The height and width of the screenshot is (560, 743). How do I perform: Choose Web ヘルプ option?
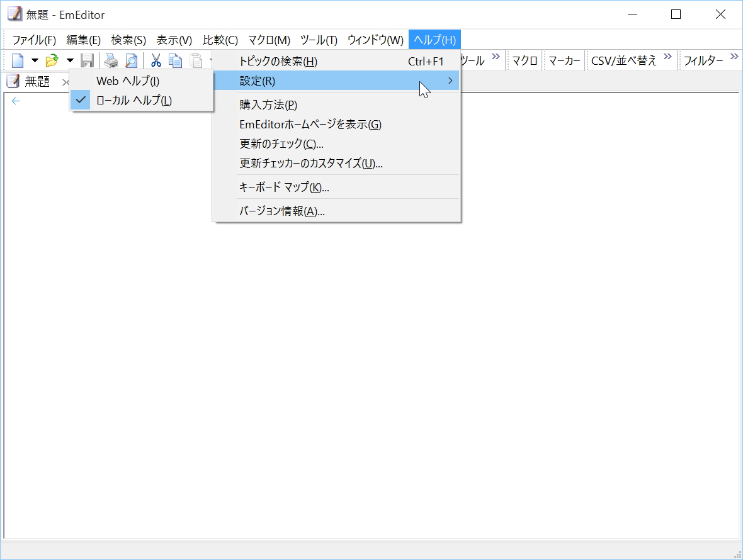[126, 81]
